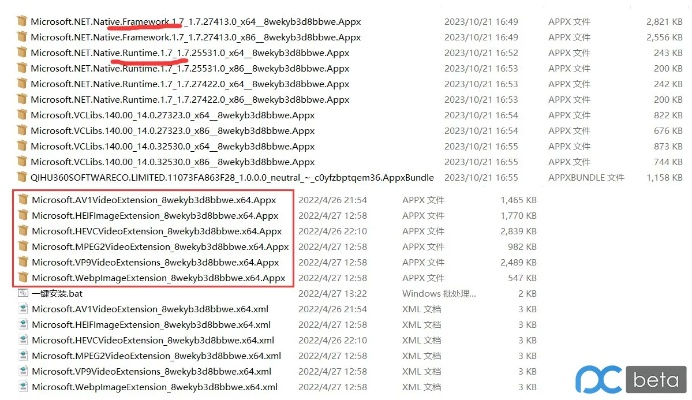The height and width of the screenshot is (400, 692).
Task: Click the XML document icon of AV1VideoExtension xml
Action: click(23, 309)
